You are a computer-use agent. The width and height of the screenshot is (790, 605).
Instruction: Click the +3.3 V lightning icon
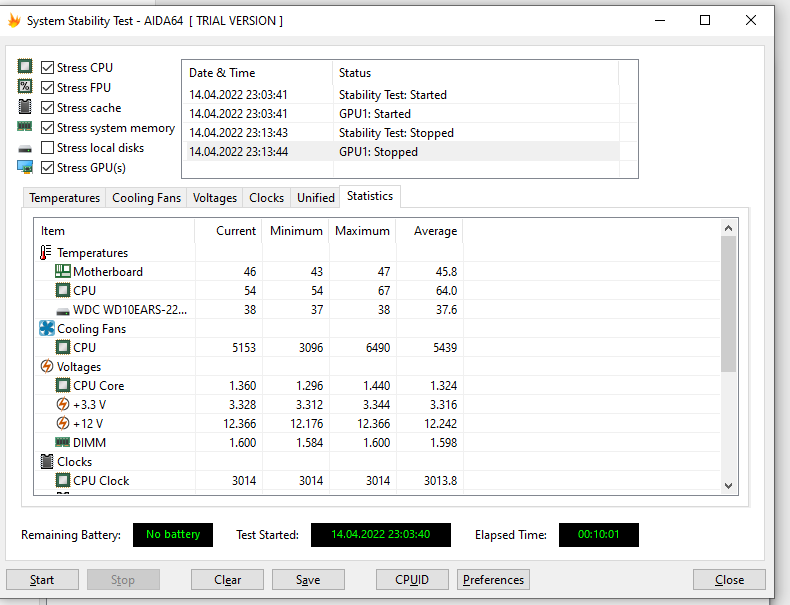coord(62,405)
